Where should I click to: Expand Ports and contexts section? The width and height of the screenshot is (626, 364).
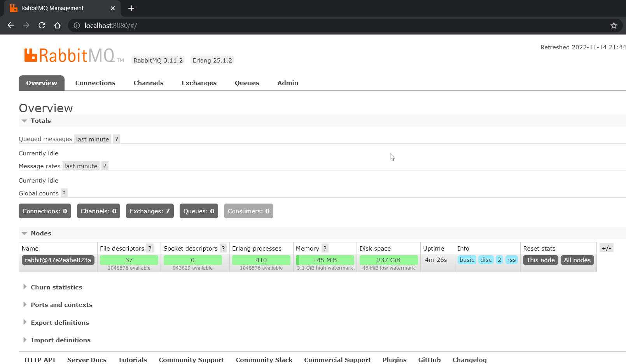58,305
